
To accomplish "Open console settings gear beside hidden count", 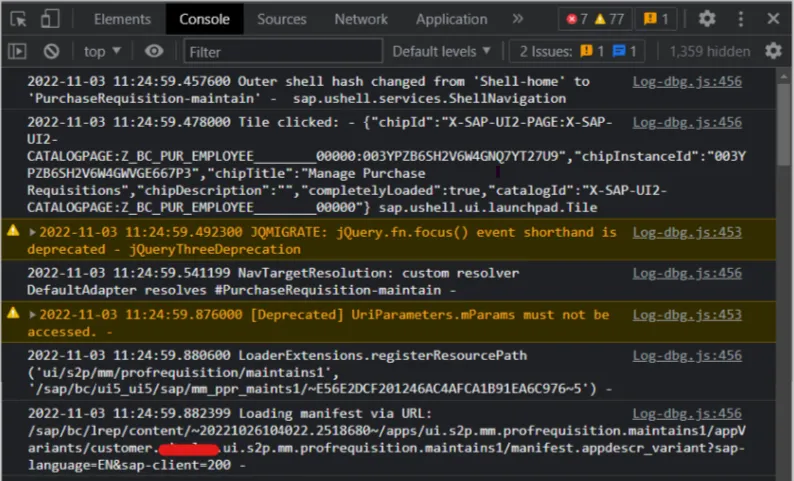I will 773,51.
